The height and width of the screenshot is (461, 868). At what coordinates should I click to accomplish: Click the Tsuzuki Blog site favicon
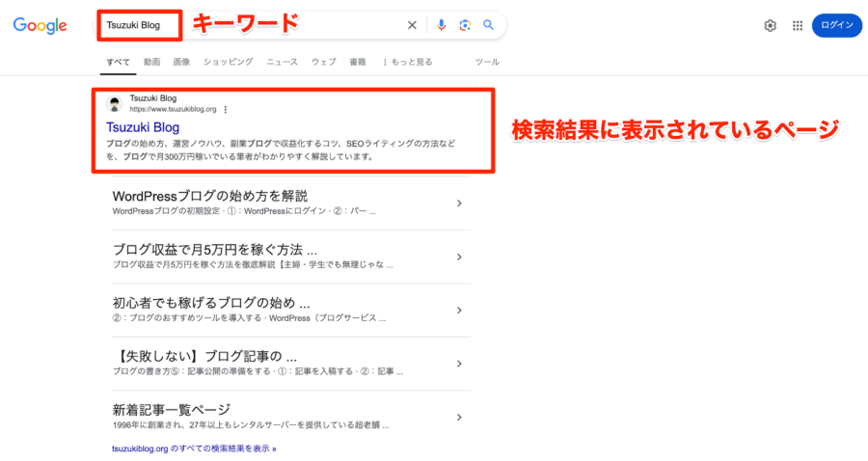tap(115, 103)
